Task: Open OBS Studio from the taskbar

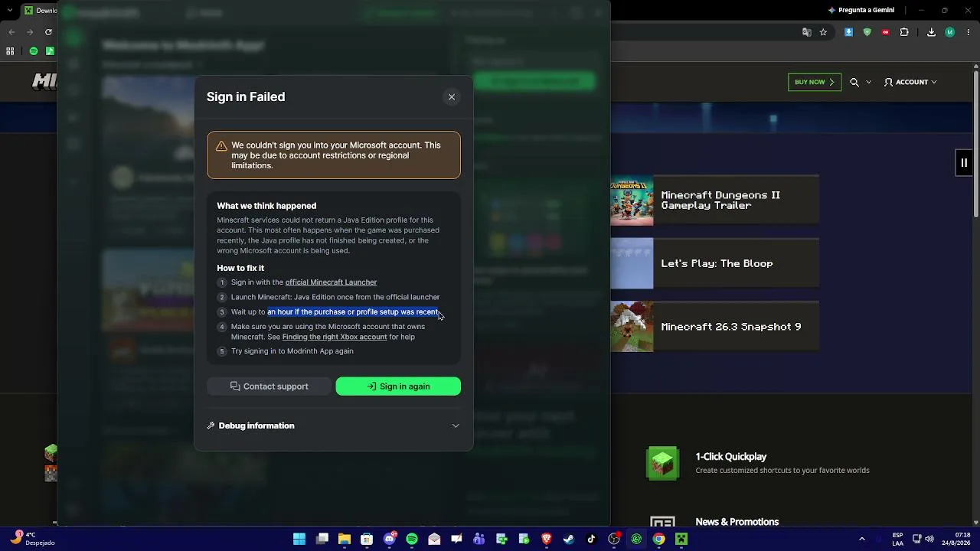Action: pyautogui.click(x=614, y=539)
